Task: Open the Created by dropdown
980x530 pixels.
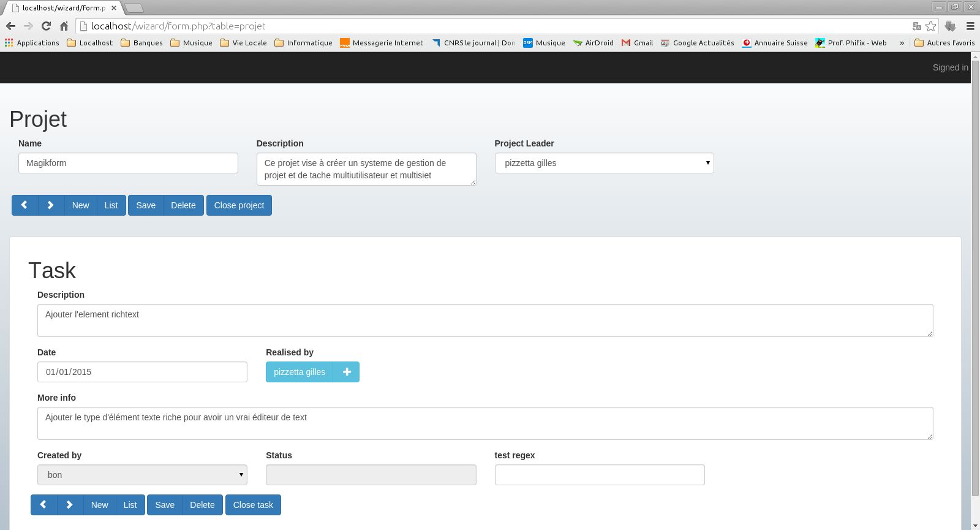Action: tap(142, 475)
